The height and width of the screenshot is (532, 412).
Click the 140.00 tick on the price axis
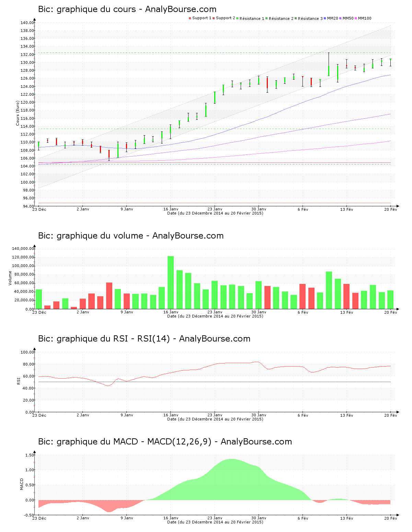pyautogui.click(x=27, y=23)
